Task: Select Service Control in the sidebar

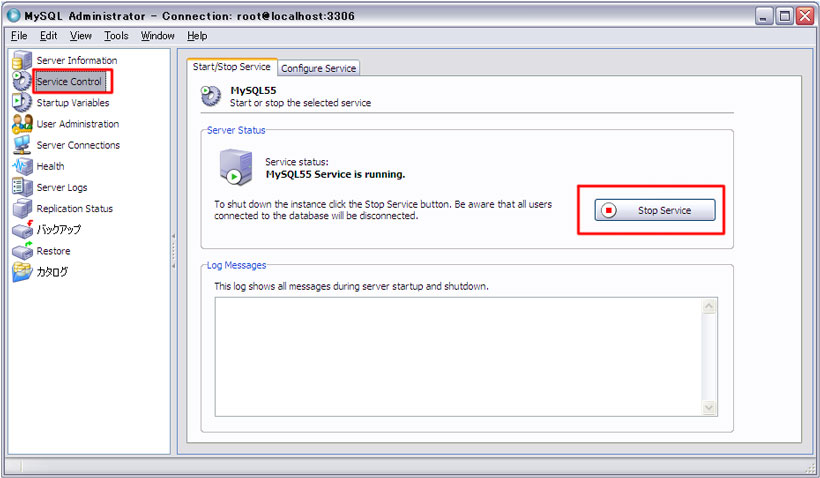Action: pyautogui.click(x=69, y=82)
